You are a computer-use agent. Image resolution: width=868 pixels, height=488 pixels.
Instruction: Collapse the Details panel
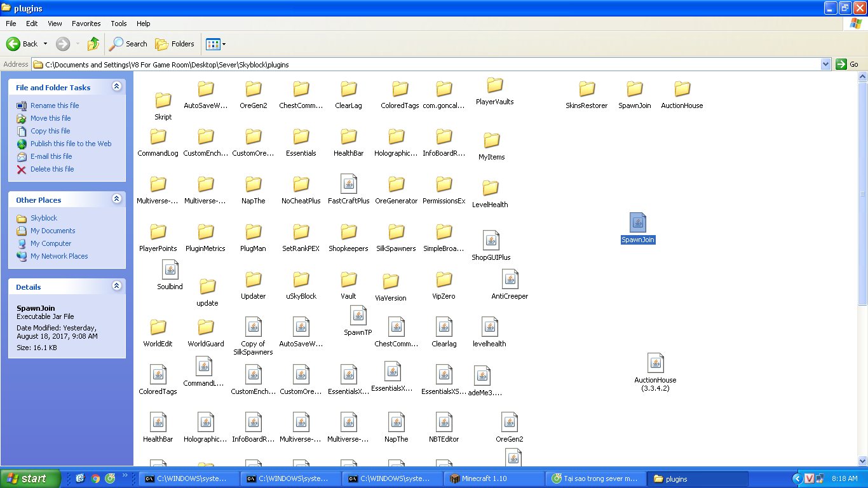116,286
